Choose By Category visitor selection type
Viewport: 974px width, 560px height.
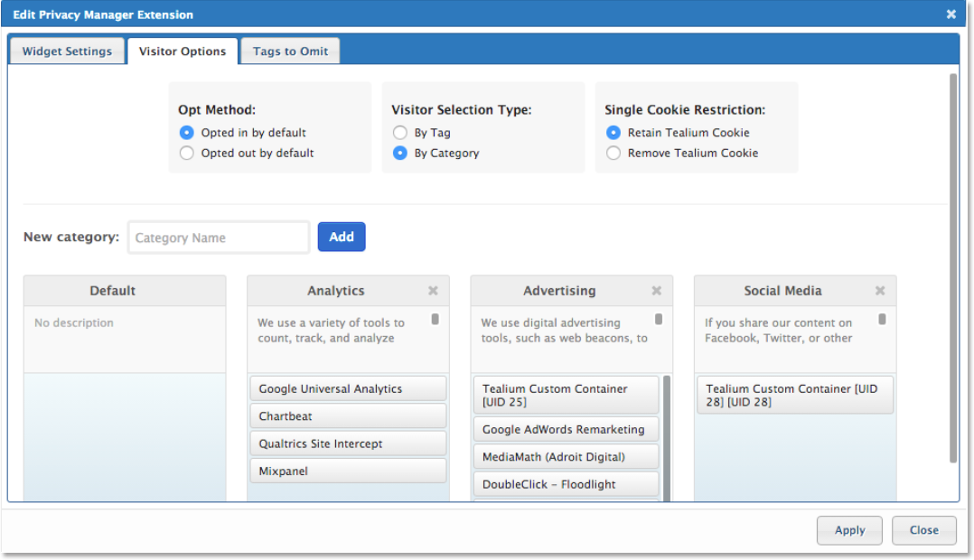[x=400, y=154]
